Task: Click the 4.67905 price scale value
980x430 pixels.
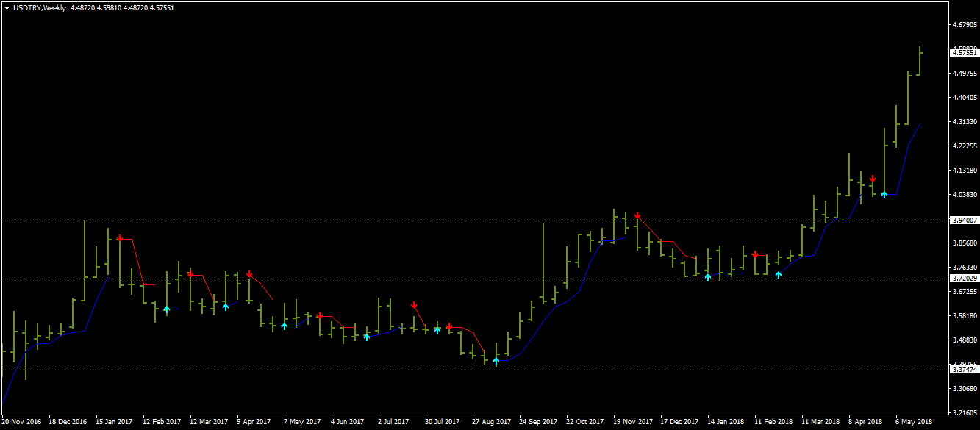Action: point(965,25)
